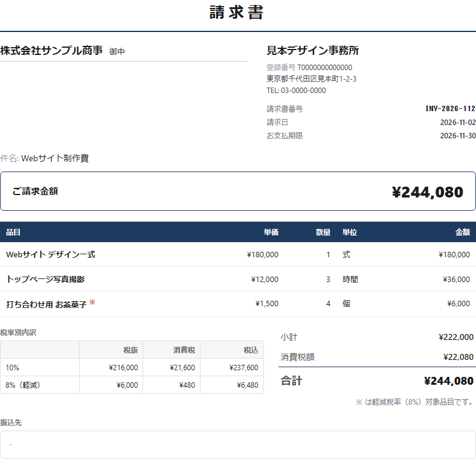Image resolution: width=476 pixels, height=459 pixels.
Task: Select item Webサイト デザイン一式
Action: coord(51,254)
